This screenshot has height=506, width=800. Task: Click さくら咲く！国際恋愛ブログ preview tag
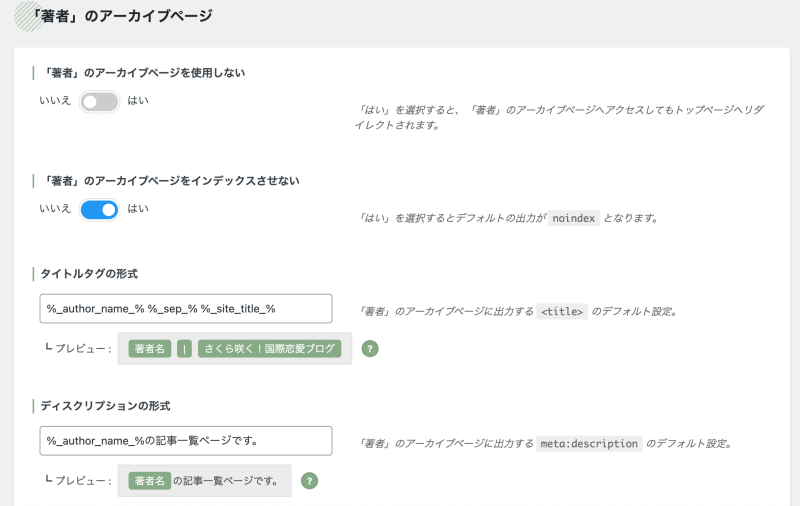pyautogui.click(x=269, y=349)
